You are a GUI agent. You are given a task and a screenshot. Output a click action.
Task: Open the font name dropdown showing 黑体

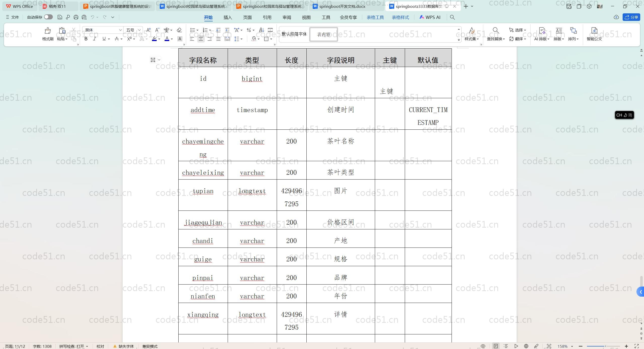120,30
